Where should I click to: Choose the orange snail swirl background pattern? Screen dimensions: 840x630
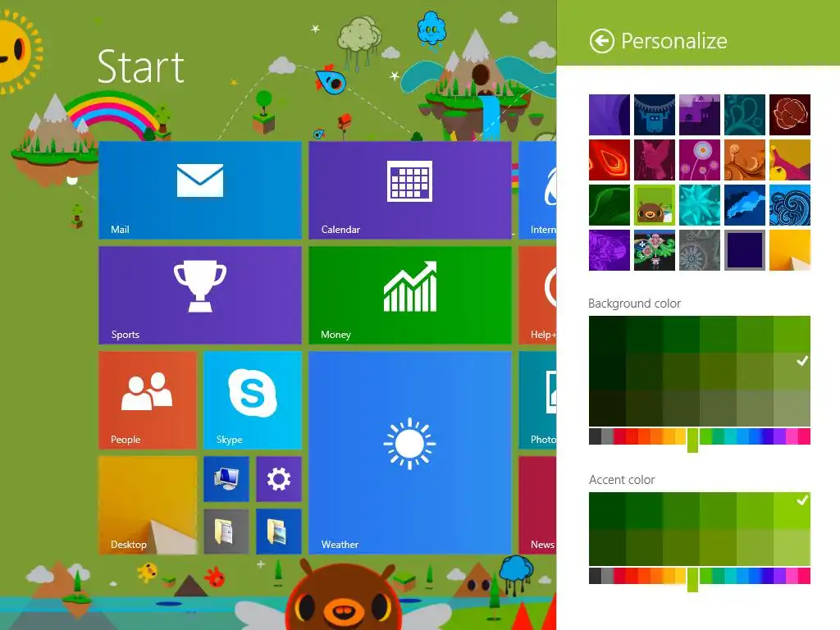pos(745,160)
